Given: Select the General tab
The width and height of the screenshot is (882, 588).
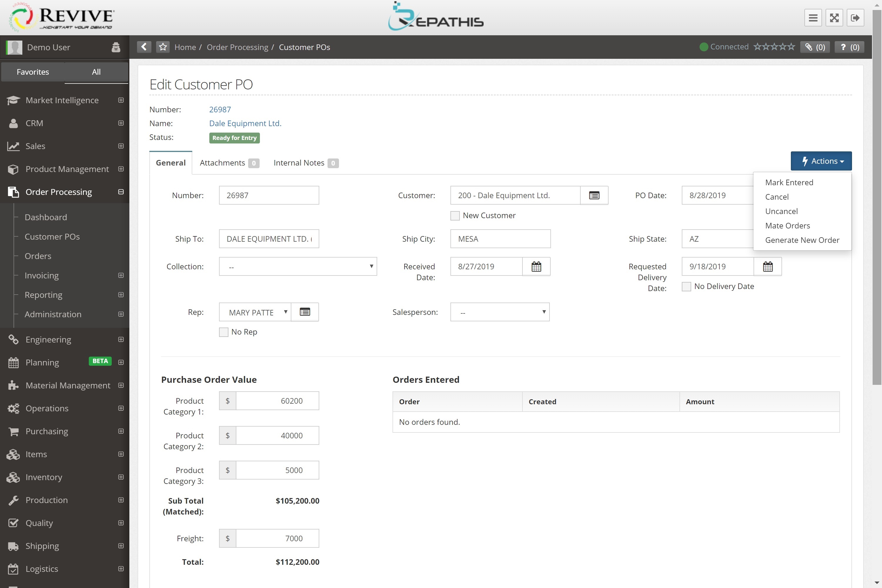Looking at the screenshot, I should pyautogui.click(x=171, y=163).
